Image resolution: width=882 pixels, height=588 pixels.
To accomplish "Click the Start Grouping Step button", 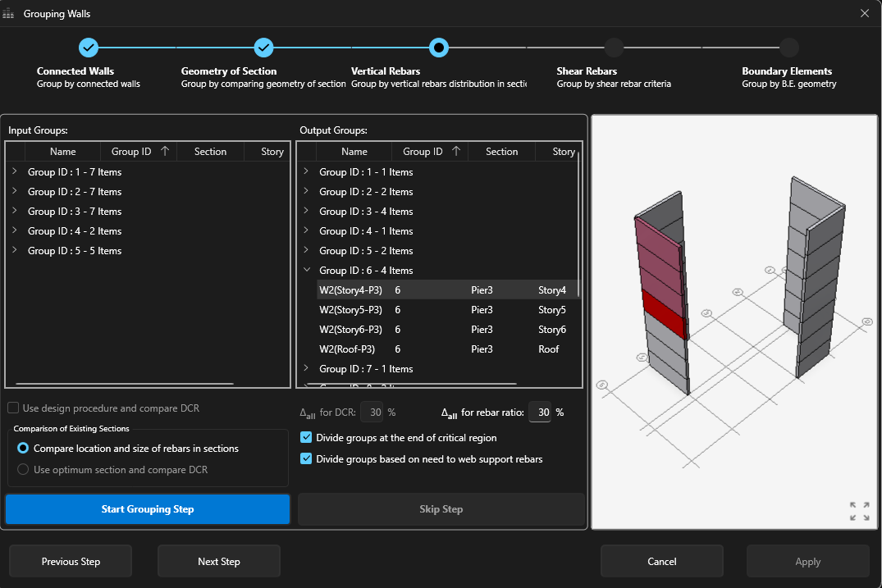I will coord(148,509).
